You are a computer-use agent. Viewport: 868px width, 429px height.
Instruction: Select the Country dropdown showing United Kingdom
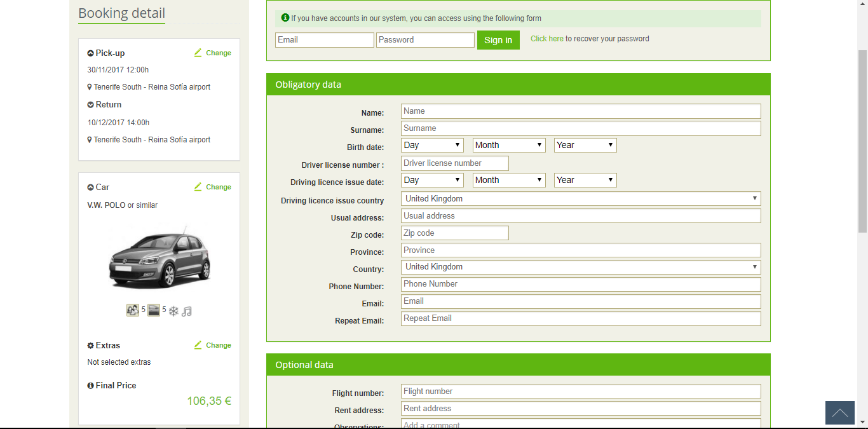click(x=581, y=267)
